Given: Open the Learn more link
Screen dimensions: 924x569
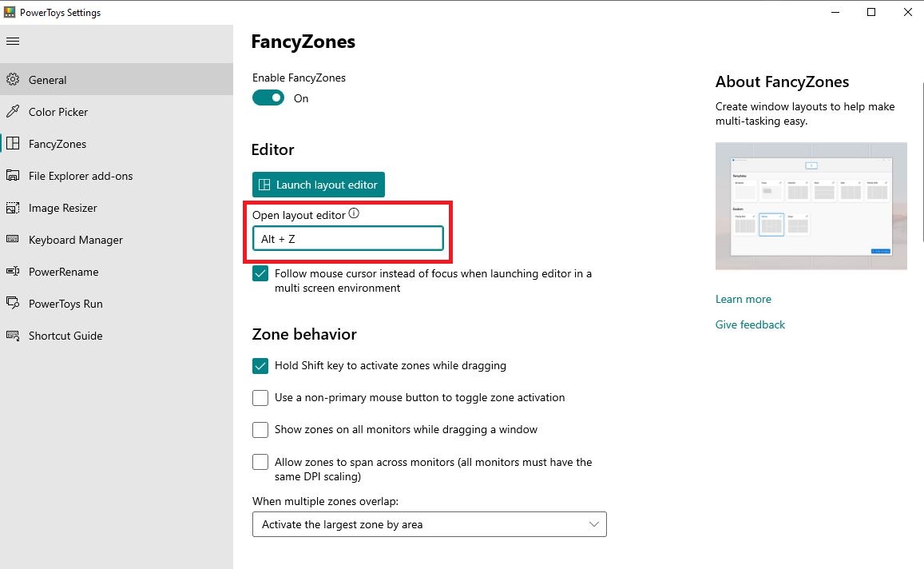Looking at the screenshot, I should tap(743, 299).
